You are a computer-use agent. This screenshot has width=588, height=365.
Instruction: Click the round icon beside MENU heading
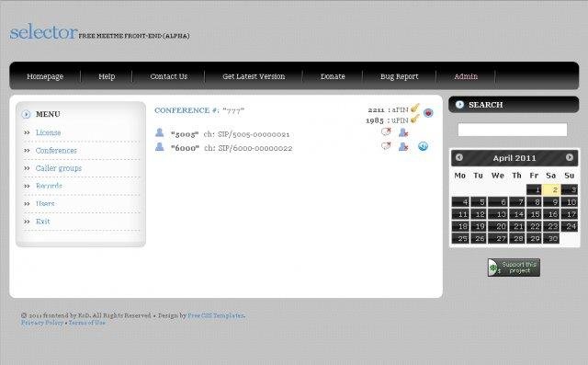[x=27, y=114]
